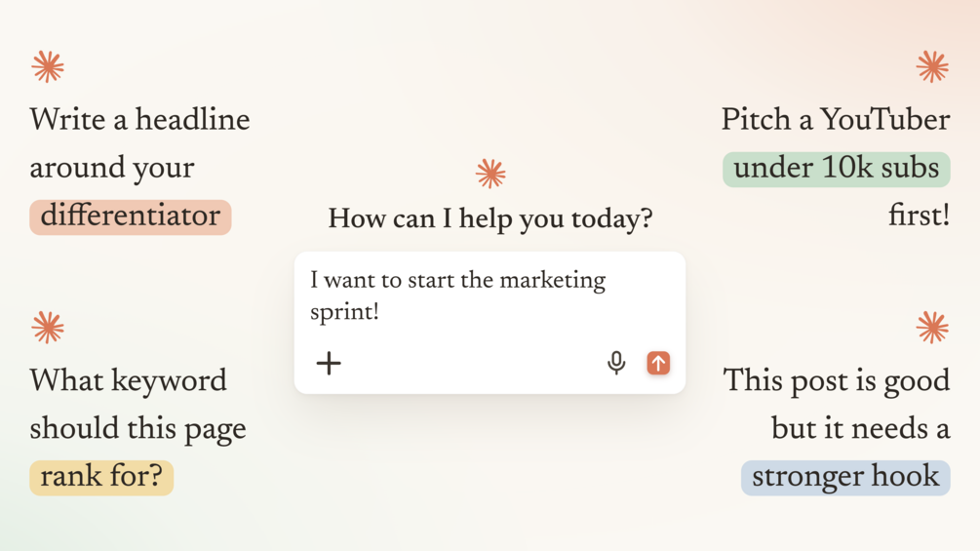This screenshot has width=980, height=551.
Task: Click starburst icon above 'Pitch a YouTuber'
Action: pos(932,66)
